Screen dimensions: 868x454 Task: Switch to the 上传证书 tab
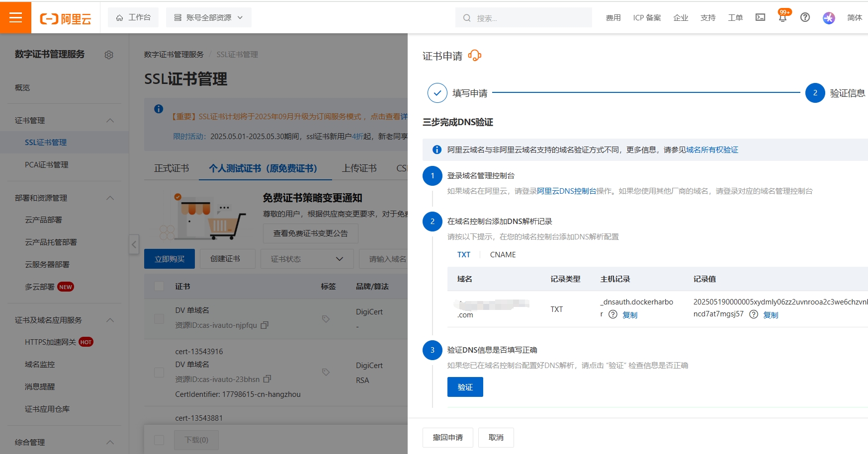coord(359,168)
